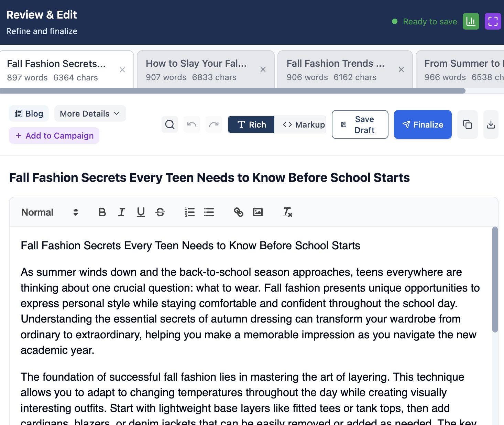Screen dimensions: 504x425
Task: Expand the More Details dropdown
Action: pos(90,114)
